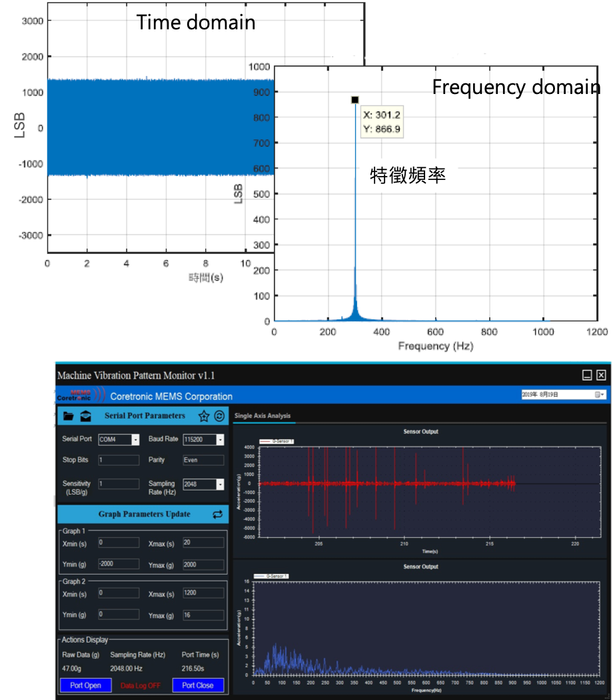The image size is (613, 700).
Task: Click the data tip marker at X: 301.2
Action: [x=354, y=99]
